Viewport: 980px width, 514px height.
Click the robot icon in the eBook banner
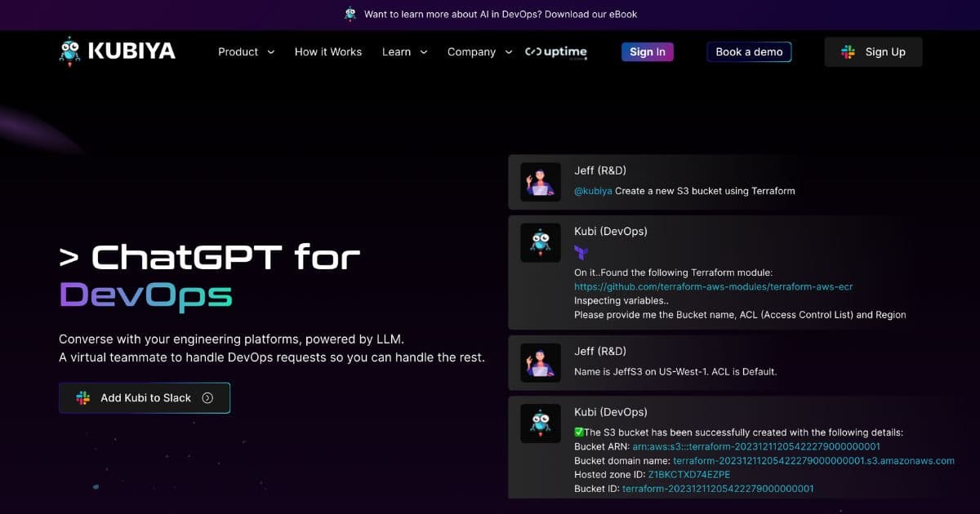click(x=350, y=14)
